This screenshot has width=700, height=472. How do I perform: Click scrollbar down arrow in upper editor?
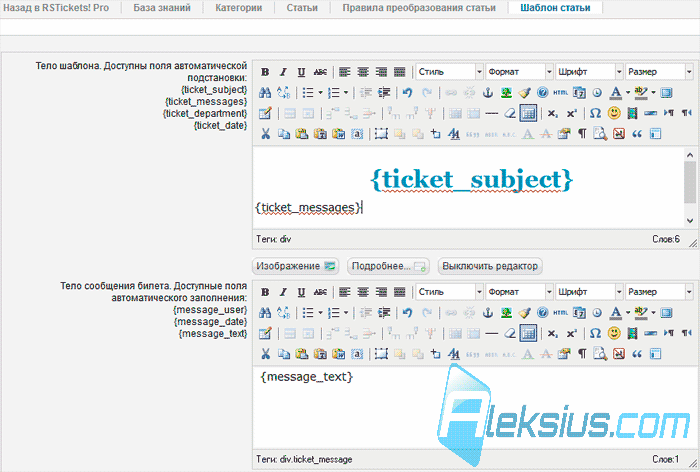tap(690, 221)
